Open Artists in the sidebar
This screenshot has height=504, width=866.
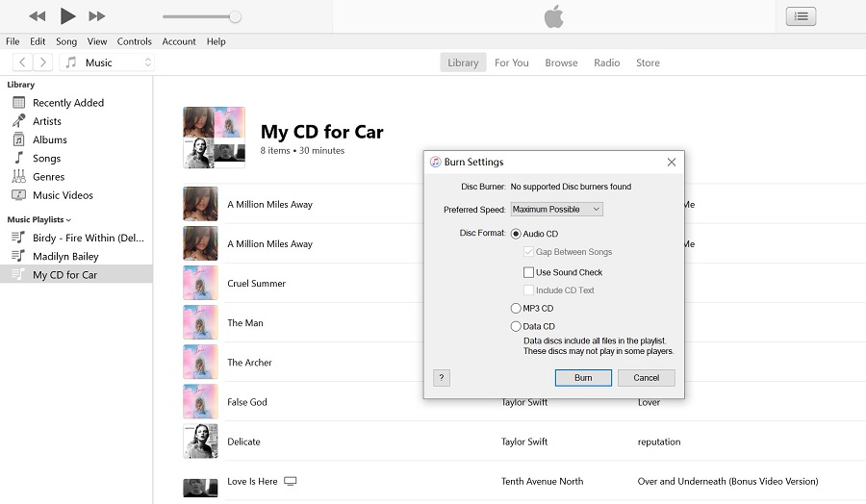46,121
